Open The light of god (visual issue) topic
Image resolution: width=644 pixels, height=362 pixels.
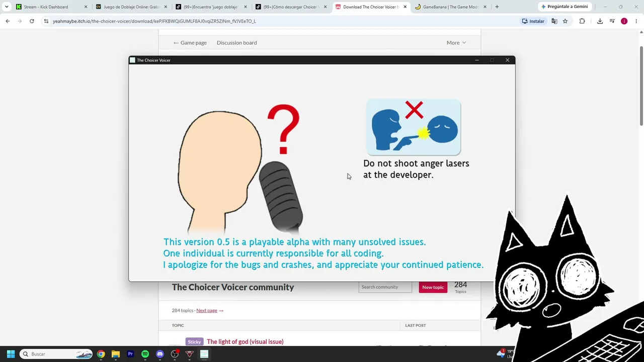coord(245,342)
